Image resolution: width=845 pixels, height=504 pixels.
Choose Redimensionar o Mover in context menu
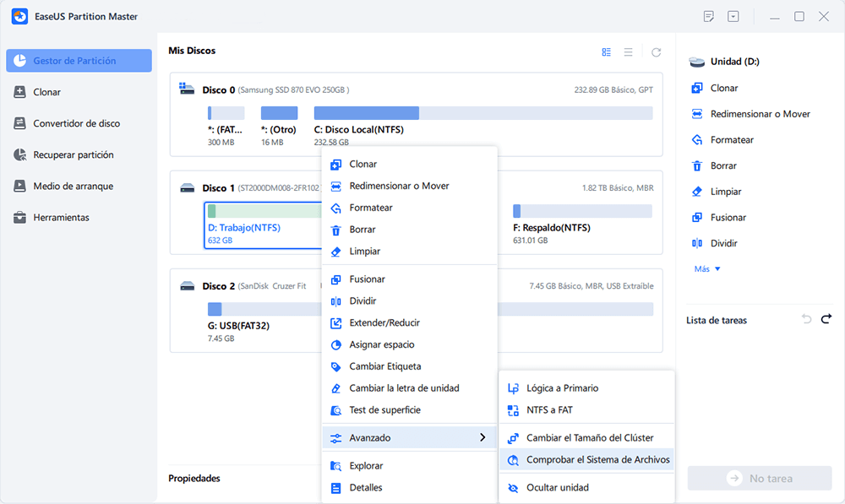[x=409, y=186]
